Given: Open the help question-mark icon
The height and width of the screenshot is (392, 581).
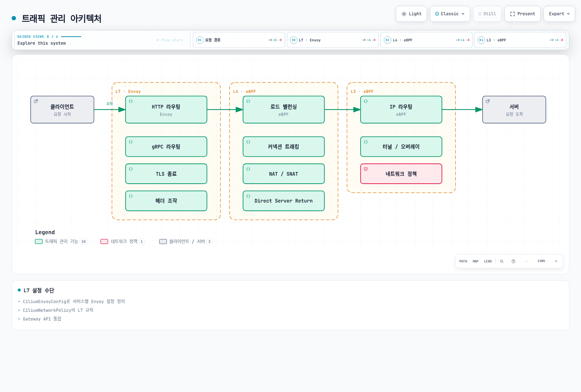Looking at the screenshot, I should (x=513, y=261).
